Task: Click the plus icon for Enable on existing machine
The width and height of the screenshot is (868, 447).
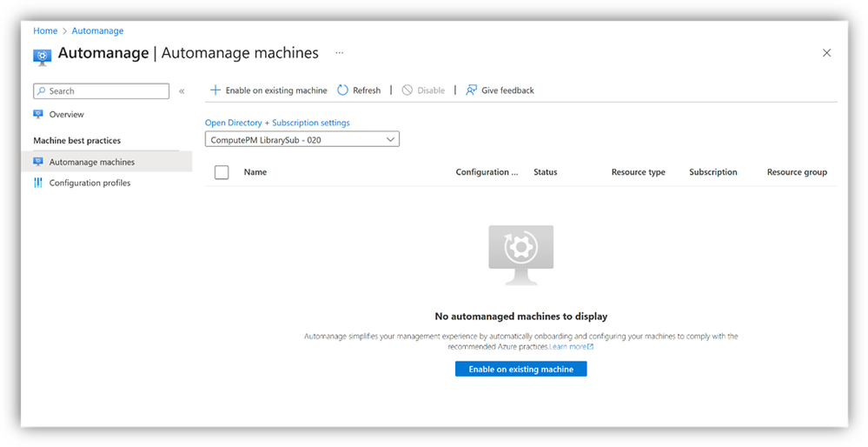Action: tap(215, 90)
